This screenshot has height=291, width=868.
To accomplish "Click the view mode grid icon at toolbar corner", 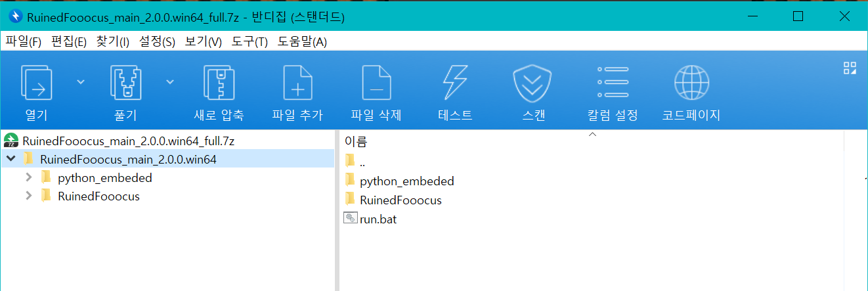I will tap(850, 68).
